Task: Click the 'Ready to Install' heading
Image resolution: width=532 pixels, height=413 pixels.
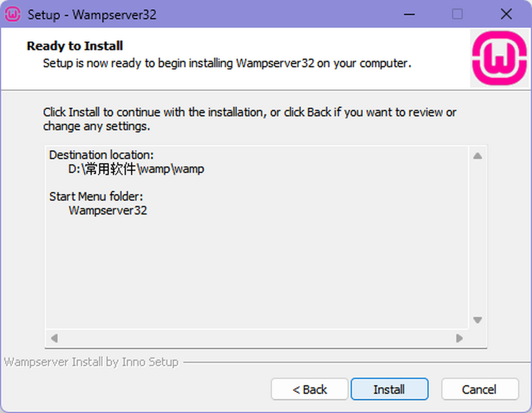Action: [75, 46]
